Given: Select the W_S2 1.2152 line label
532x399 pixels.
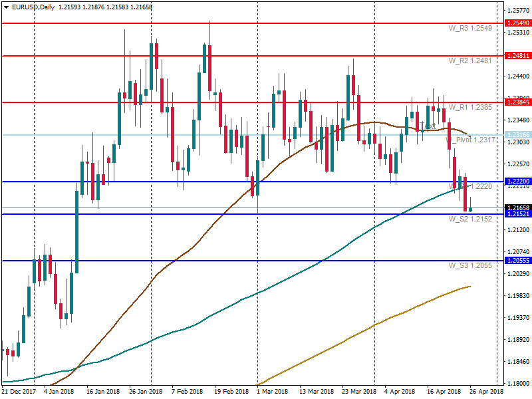Looking at the screenshot, I should (x=469, y=219).
